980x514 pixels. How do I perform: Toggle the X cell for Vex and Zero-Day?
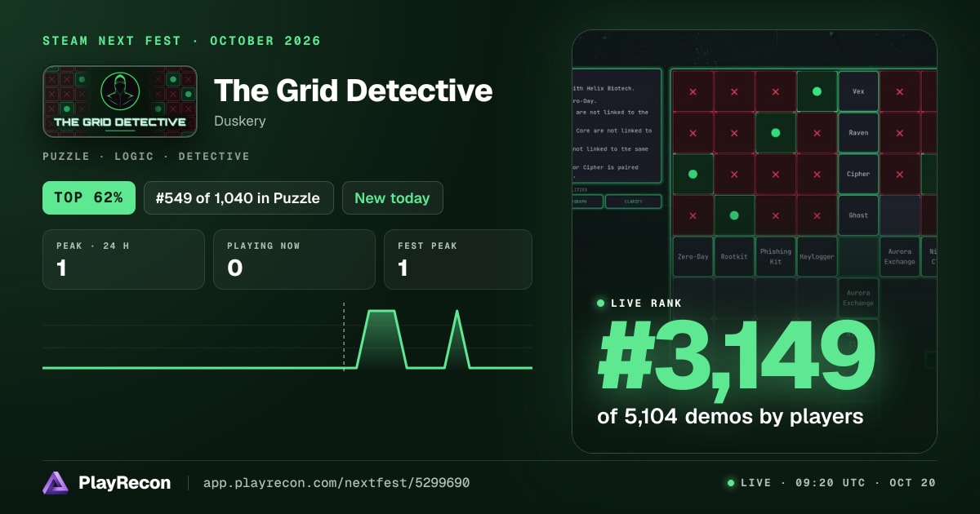click(693, 91)
